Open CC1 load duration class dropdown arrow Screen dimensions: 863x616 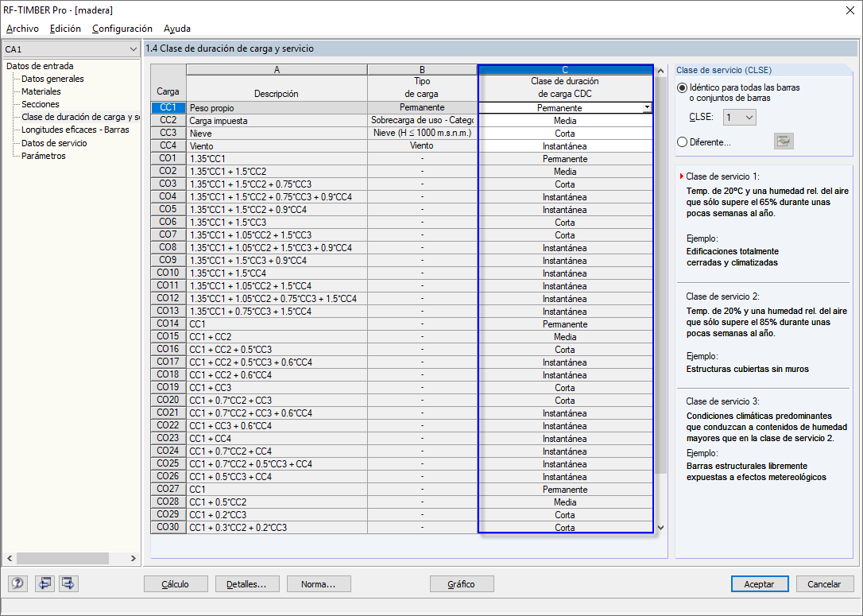[x=647, y=108]
